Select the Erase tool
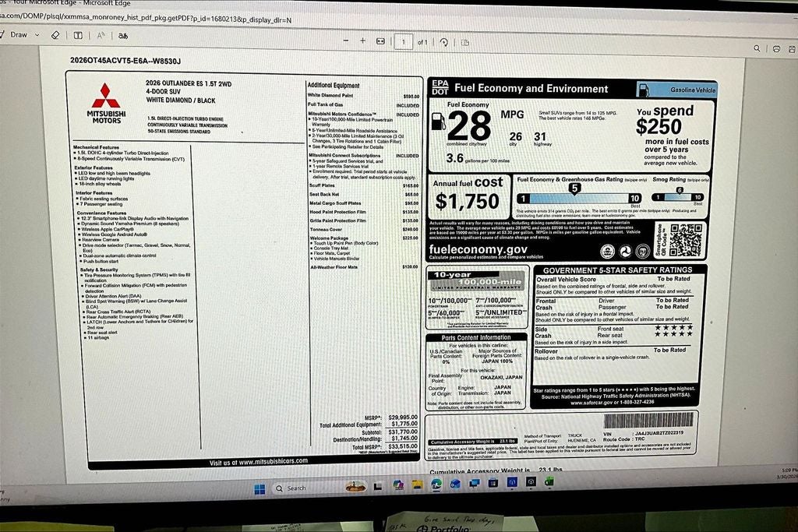 [55, 35]
